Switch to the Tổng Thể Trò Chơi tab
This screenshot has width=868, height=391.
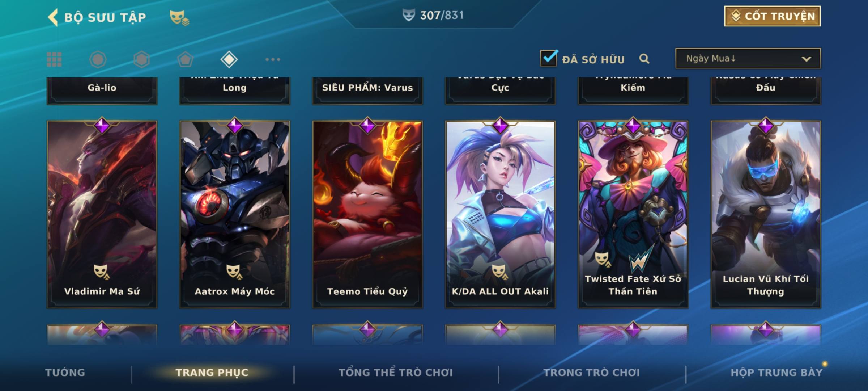(396, 373)
